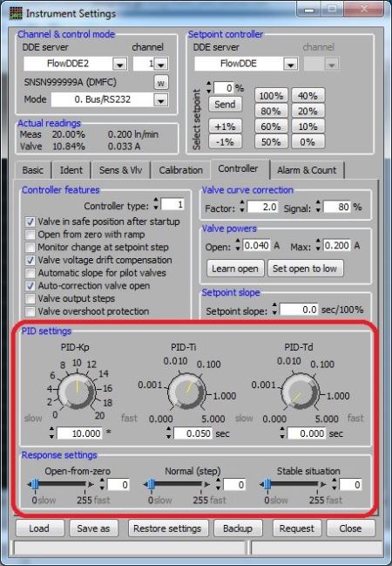Click the PID-Ti value field 0.050
This screenshot has height=566, width=392.
(193, 433)
